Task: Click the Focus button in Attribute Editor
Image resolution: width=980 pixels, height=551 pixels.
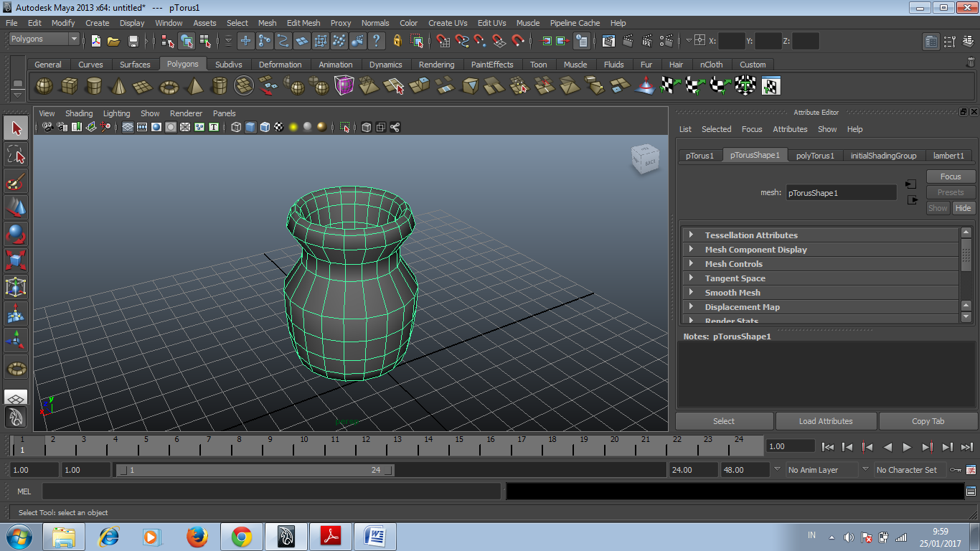Action: tap(950, 176)
